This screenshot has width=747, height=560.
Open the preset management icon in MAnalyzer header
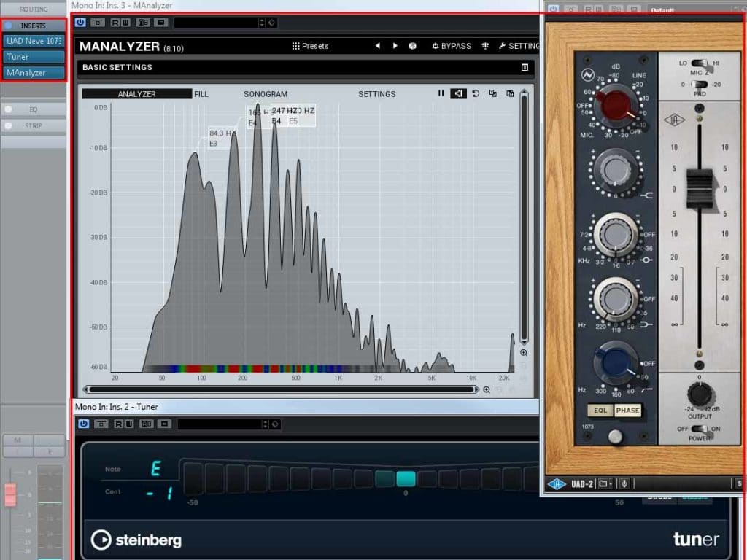click(x=161, y=23)
